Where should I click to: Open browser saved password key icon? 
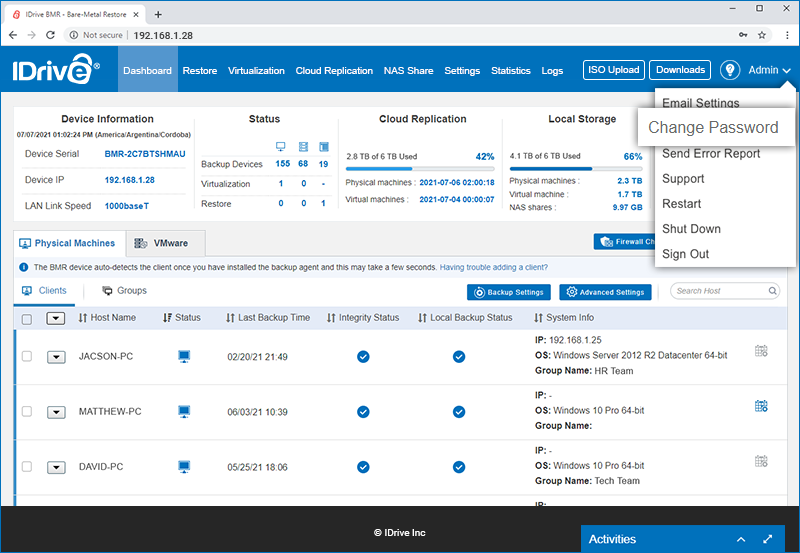(743, 35)
